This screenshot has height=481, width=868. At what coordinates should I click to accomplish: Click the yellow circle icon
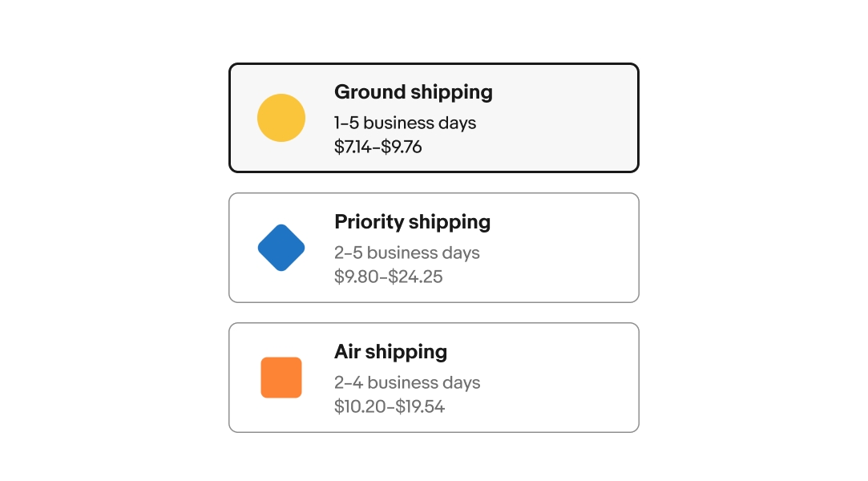point(281,118)
